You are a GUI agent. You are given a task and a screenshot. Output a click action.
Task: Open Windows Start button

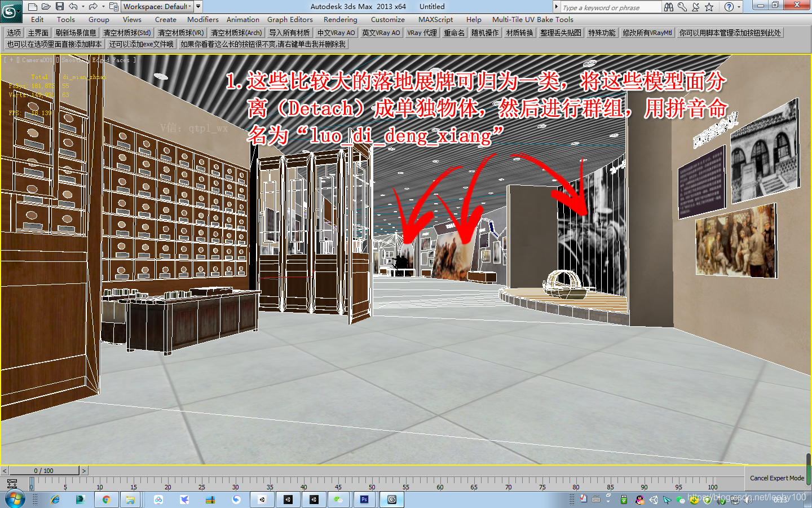[15, 500]
